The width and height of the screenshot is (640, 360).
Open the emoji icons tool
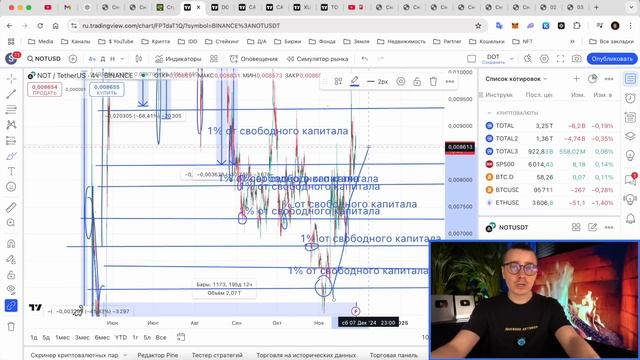(x=11, y=187)
